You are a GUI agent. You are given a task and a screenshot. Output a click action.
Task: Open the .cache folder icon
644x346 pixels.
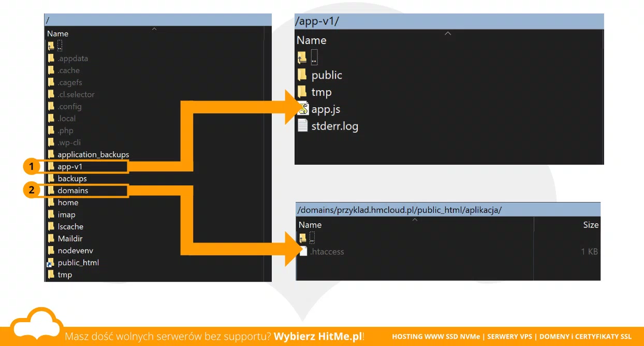point(51,70)
